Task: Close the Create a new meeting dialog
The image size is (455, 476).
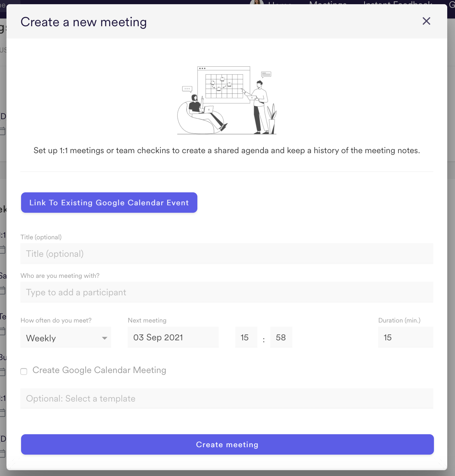Action: click(x=426, y=21)
